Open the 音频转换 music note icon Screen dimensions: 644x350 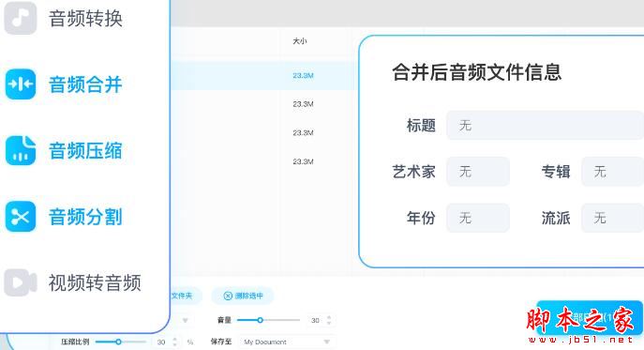(x=20, y=18)
